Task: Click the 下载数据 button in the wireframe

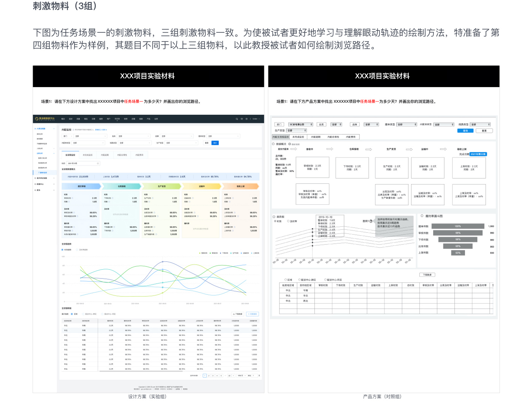Action: click(427, 275)
